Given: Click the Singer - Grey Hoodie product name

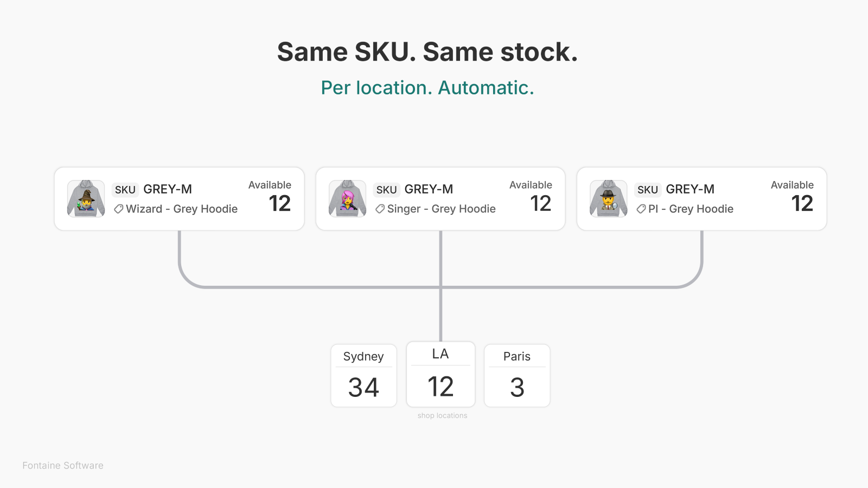Looking at the screenshot, I should coord(442,209).
